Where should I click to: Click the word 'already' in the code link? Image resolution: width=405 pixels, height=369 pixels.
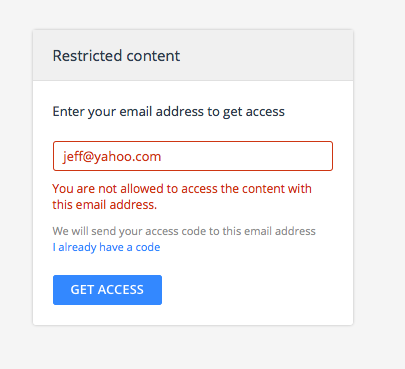(77, 247)
